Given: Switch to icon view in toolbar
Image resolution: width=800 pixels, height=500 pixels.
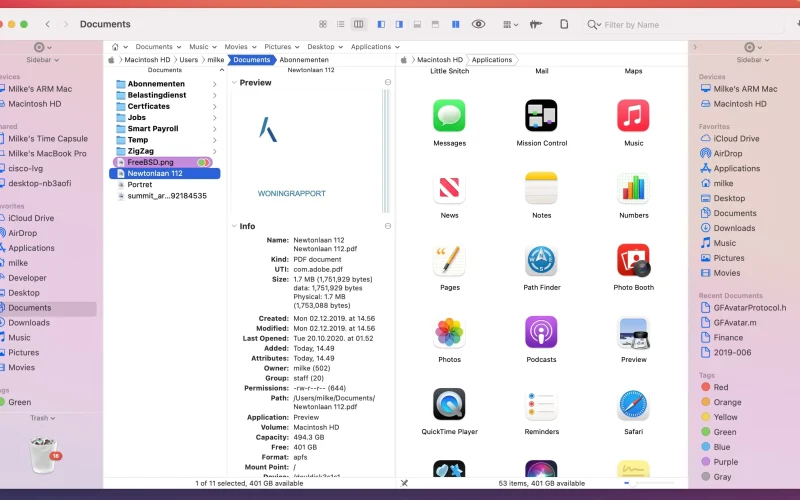Looking at the screenshot, I should click(322, 24).
